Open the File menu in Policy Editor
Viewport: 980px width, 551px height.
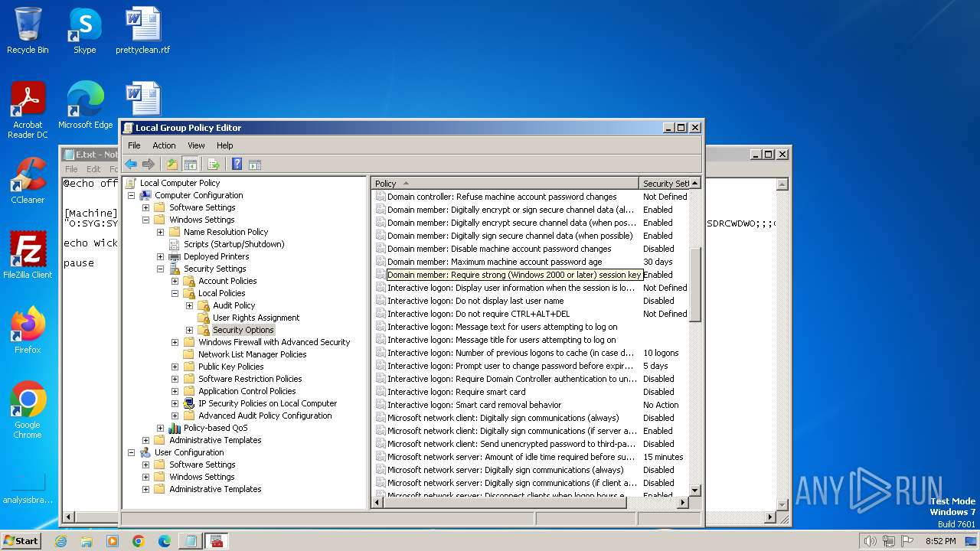pos(134,145)
